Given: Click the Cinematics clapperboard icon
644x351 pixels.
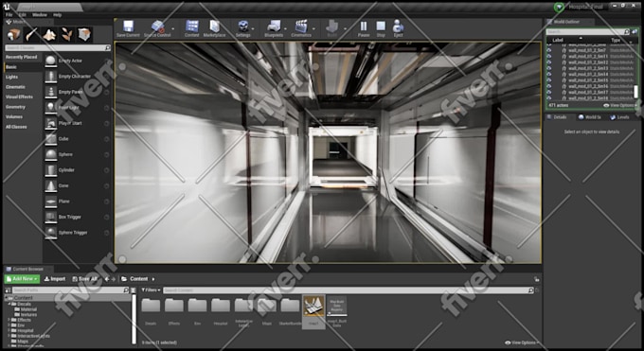Looking at the screenshot, I should pyautogui.click(x=301, y=26).
